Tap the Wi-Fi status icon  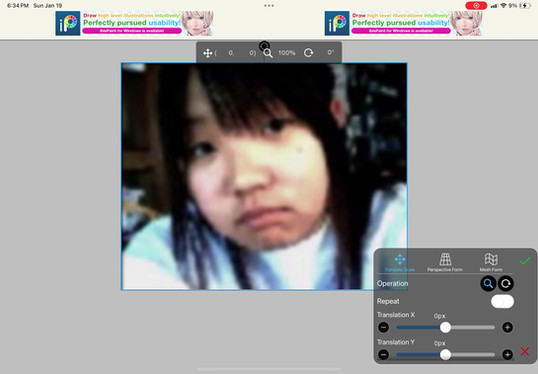click(503, 5)
